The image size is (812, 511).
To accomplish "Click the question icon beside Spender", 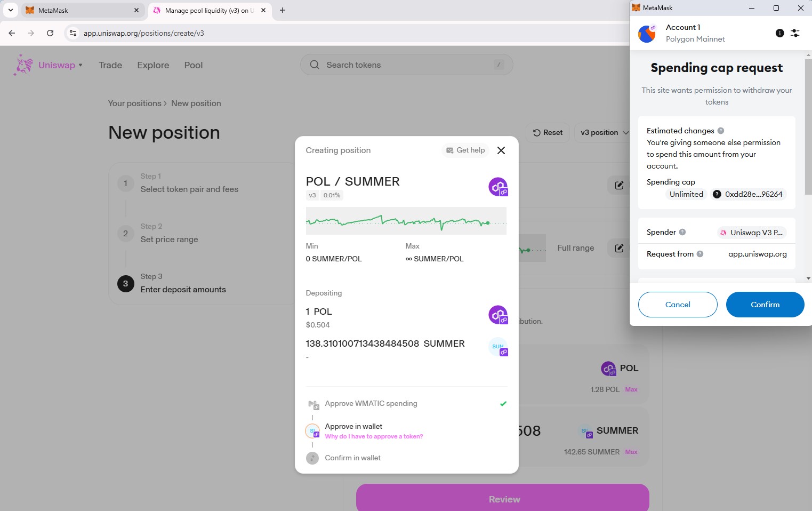I will point(682,232).
